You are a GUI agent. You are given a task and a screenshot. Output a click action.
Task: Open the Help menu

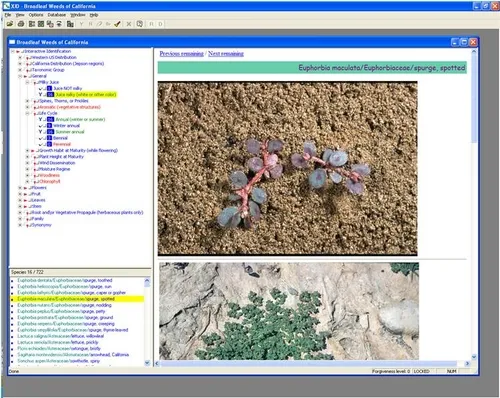[94, 15]
